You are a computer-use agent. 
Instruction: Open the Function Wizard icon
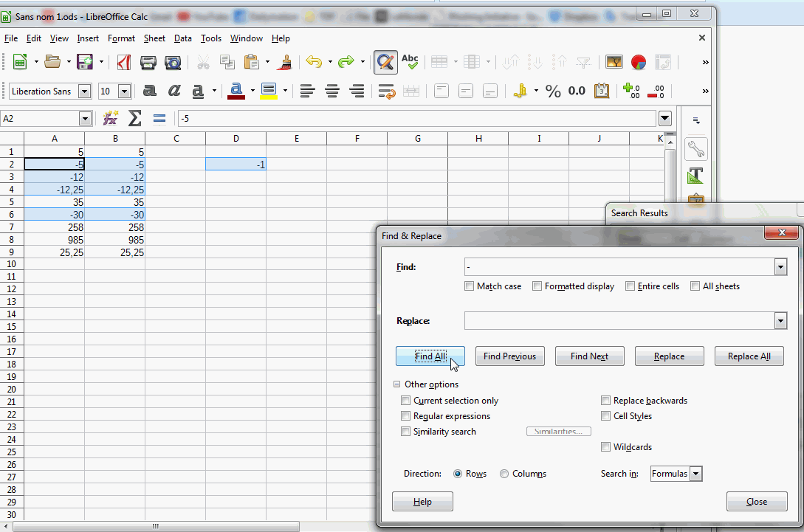pos(111,118)
